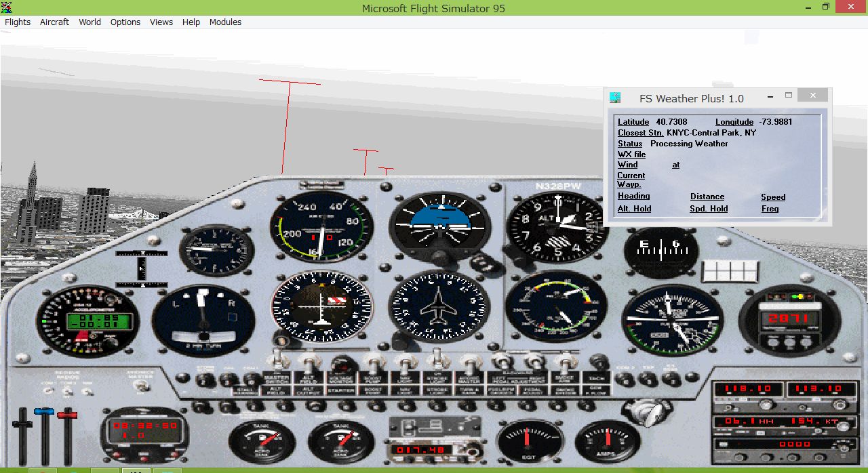868x473 pixels.
Task: Click the KNYC-Central Park, NY station text
Action: (x=711, y=133)
